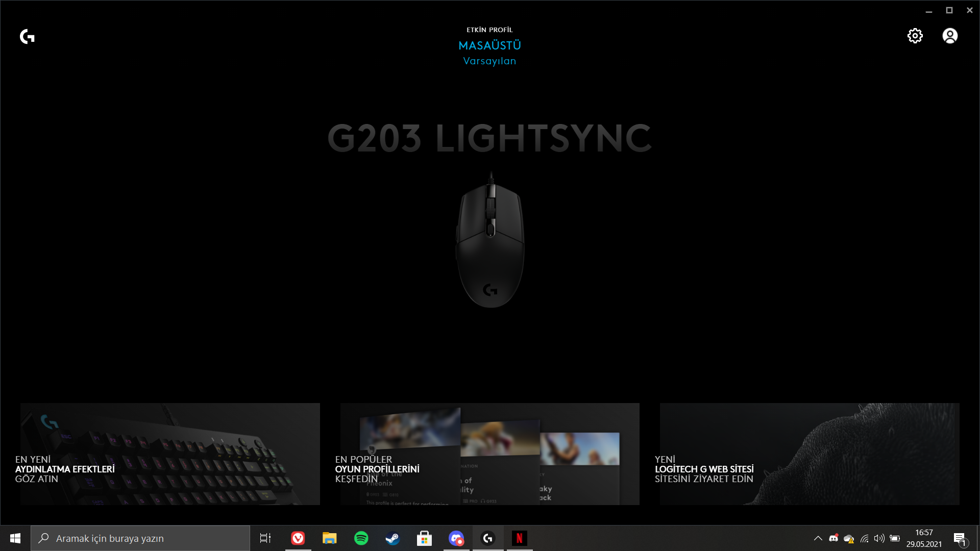Open the Windows Start menu
Image resolution: width=980 pixels, height=551 pixels.
15,538
